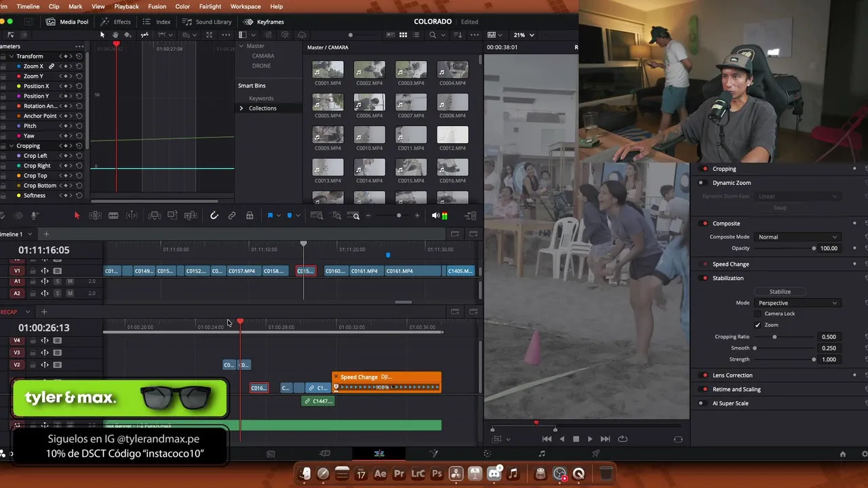The height and width of the screenshot is (488, 868).
Task: Open the Sound Library panel
Action: click(208, 22)
